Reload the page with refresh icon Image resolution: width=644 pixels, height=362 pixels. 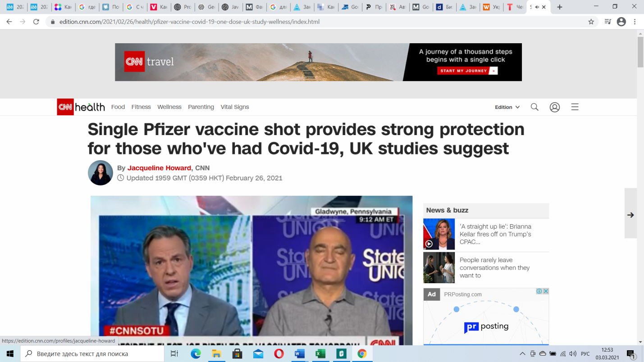tap(36, 22)
